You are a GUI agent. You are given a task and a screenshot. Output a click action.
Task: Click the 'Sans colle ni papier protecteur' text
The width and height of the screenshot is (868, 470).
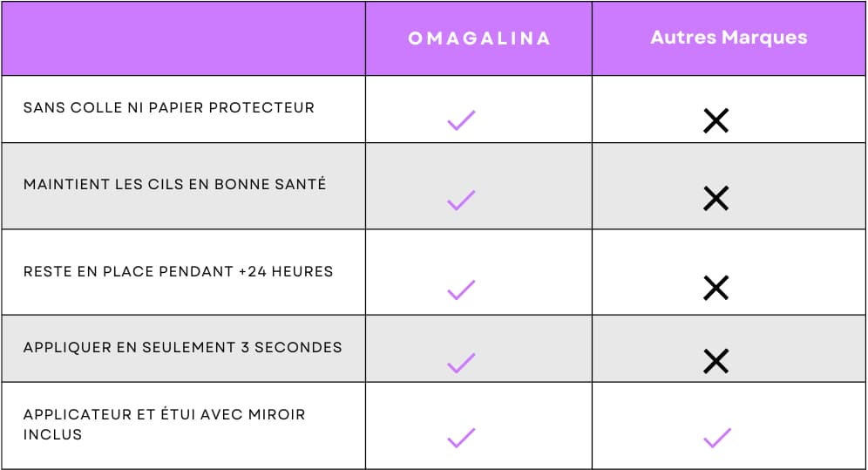click(169, 108)
